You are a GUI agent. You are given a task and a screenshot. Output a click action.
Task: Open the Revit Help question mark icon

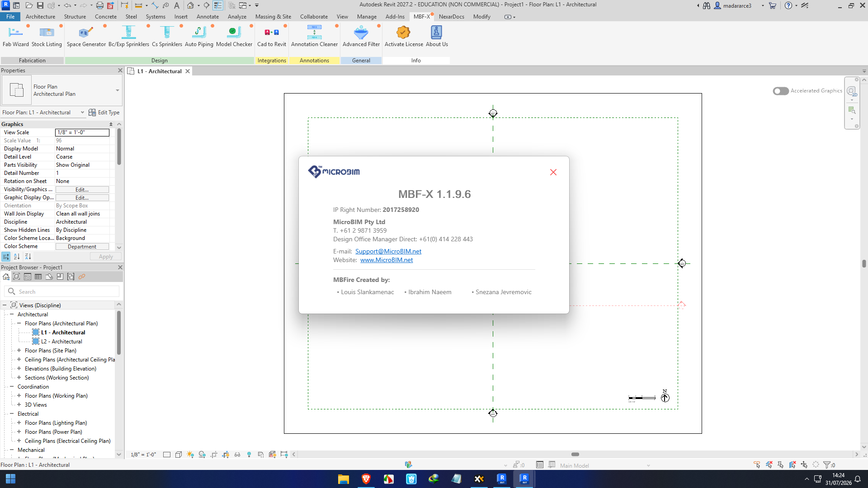coord(788,5)
